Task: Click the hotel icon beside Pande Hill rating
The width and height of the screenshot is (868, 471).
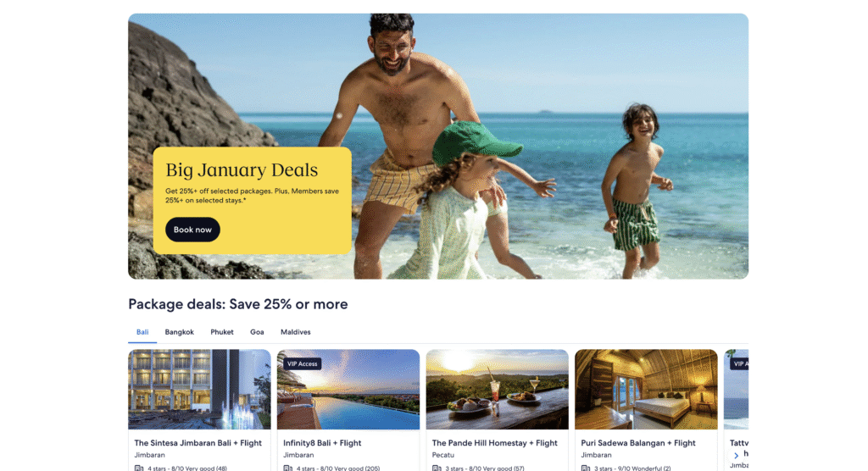Action: [x=437, y=468]
